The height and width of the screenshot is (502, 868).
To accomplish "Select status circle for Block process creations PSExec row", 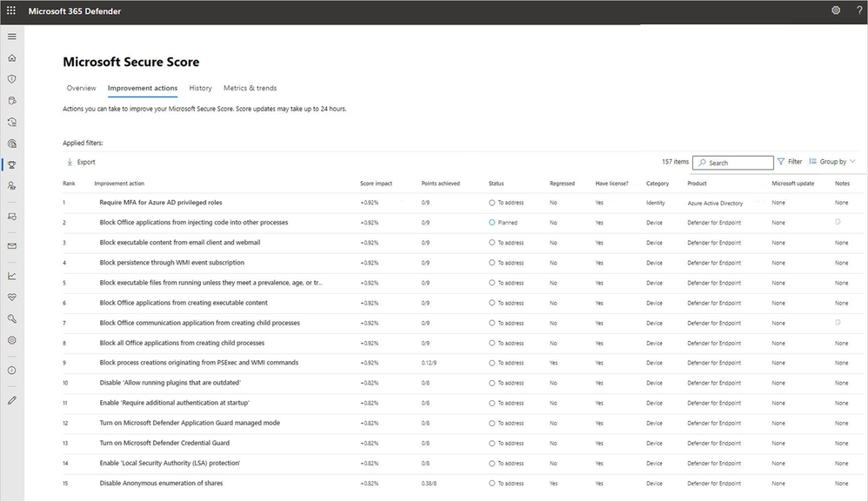I will tap(491, 363).
